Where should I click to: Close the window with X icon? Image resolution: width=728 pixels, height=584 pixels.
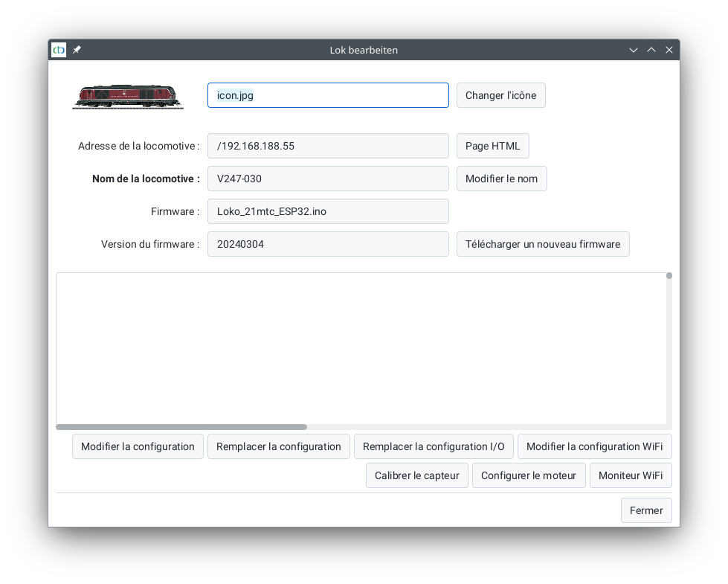coord(669,50)
